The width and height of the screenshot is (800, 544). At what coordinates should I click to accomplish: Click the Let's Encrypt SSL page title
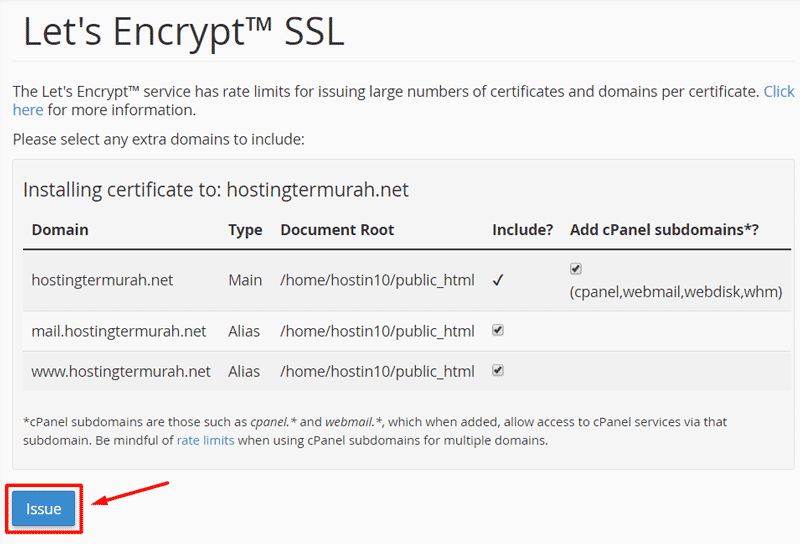[x=184, y=32]
